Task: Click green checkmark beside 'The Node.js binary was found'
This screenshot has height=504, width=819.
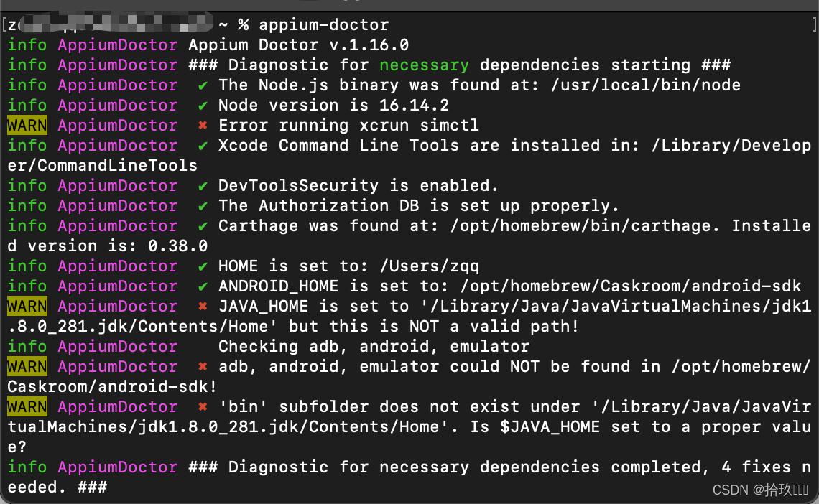Action: point(203,85)
